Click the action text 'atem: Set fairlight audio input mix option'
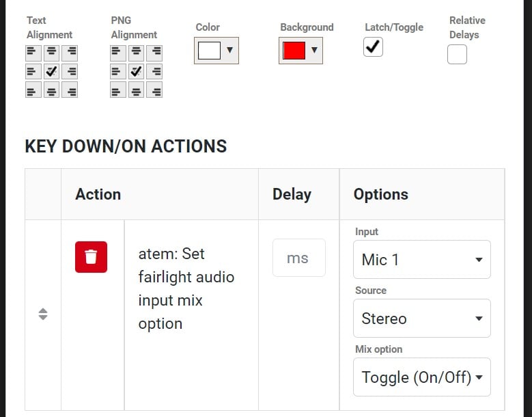The width and height of the screenshot is (532, 417). click(186, 288)
